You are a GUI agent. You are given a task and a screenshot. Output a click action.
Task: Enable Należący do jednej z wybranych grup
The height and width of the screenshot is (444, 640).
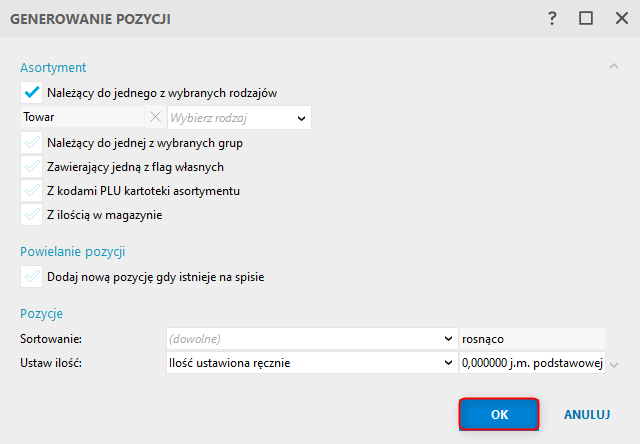click(x=31, y=143)
